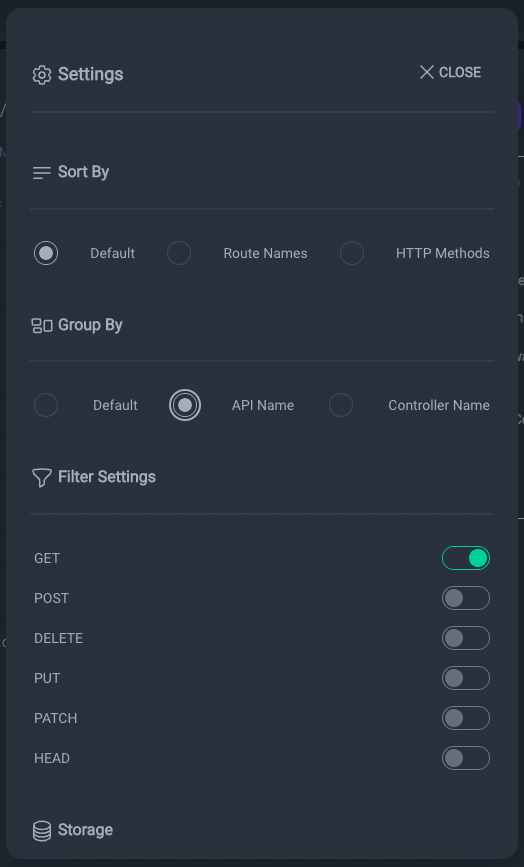Switch on the HEAD filter

click(466, 758)
